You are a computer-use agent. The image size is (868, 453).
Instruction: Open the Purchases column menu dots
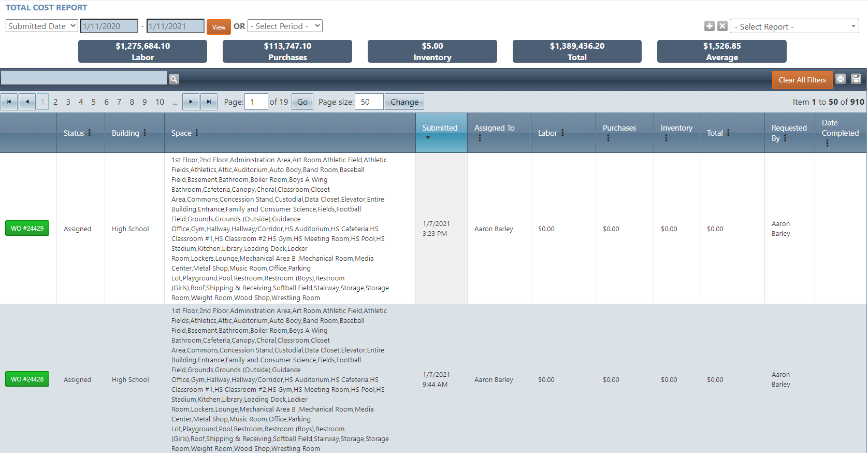[608, 138]
